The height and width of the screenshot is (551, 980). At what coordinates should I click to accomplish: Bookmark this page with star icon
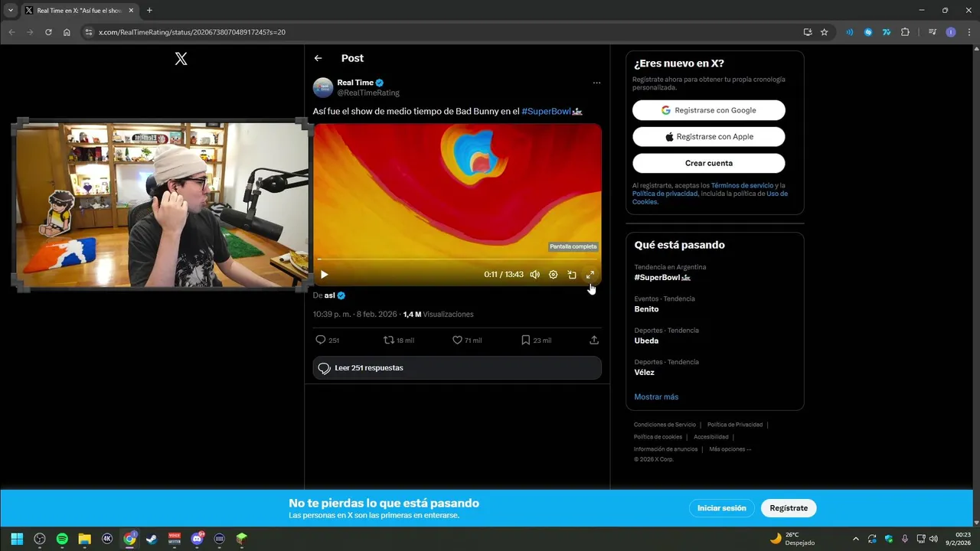click(x=825, y=32)
